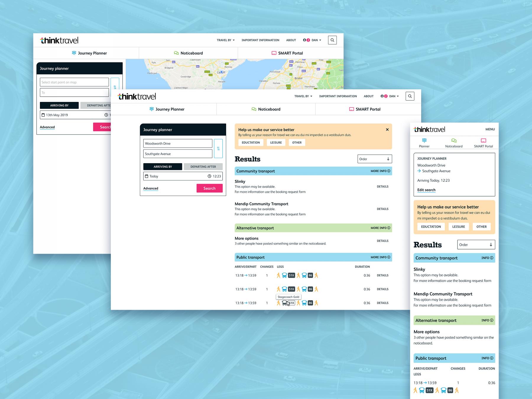Choose LEISURE reason in front window banner

(x=276, y=142)
